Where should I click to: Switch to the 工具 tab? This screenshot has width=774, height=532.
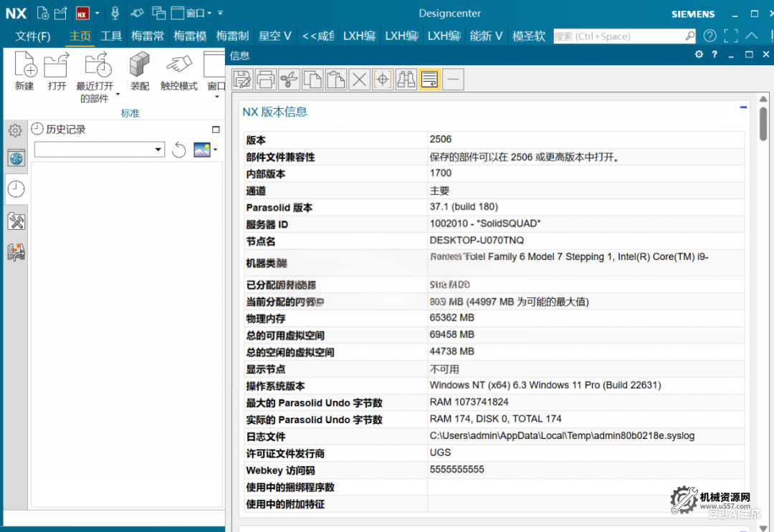coord(111,36)
